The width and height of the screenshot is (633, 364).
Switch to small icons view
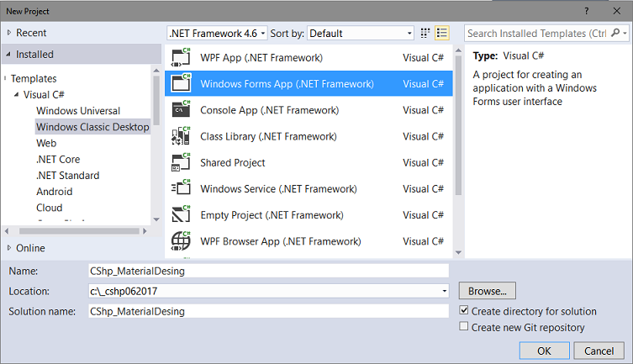[425, 33]
